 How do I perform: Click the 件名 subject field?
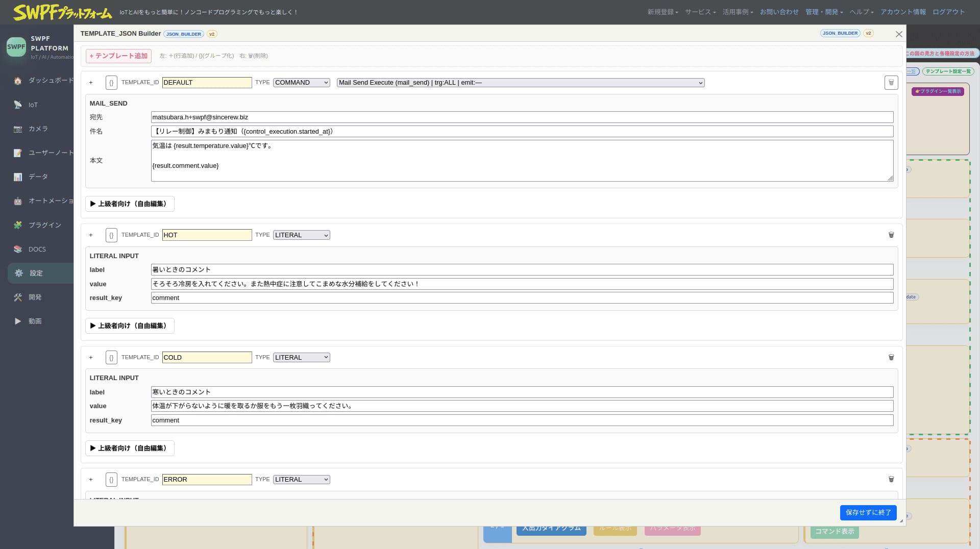click(522, 132)
